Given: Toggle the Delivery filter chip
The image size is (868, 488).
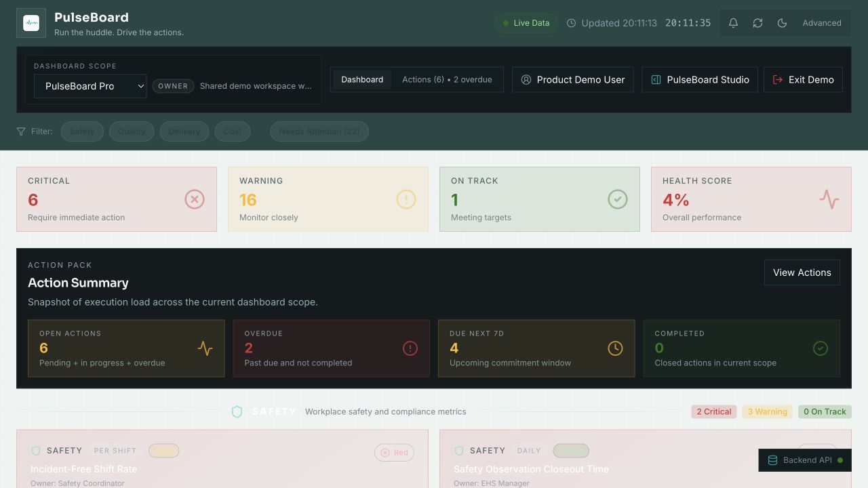Looking at the screenshot, I should coord(184,131).
